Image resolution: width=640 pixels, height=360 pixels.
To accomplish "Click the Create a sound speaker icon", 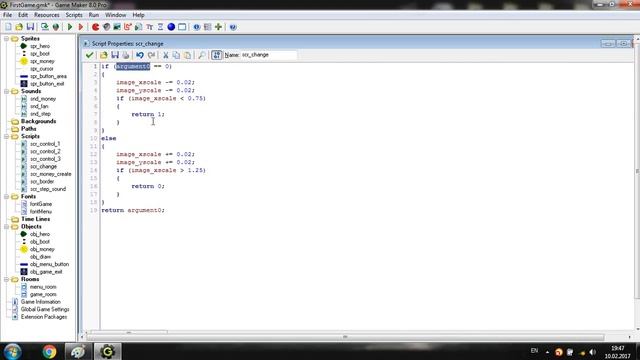I will point(106,27).
